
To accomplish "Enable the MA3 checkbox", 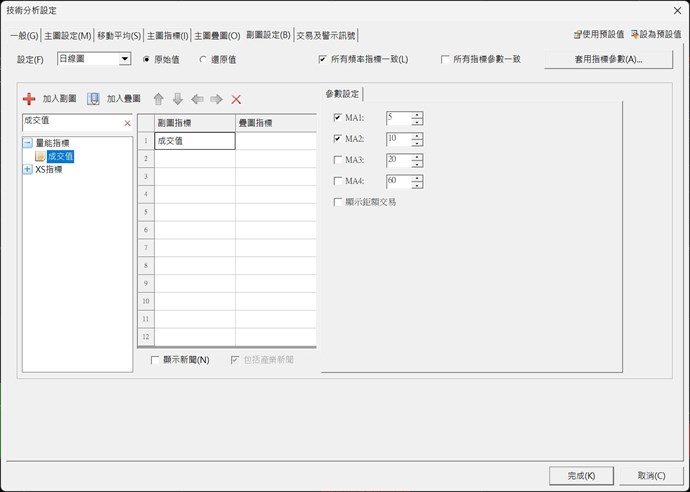I will (x=337, y=160).
